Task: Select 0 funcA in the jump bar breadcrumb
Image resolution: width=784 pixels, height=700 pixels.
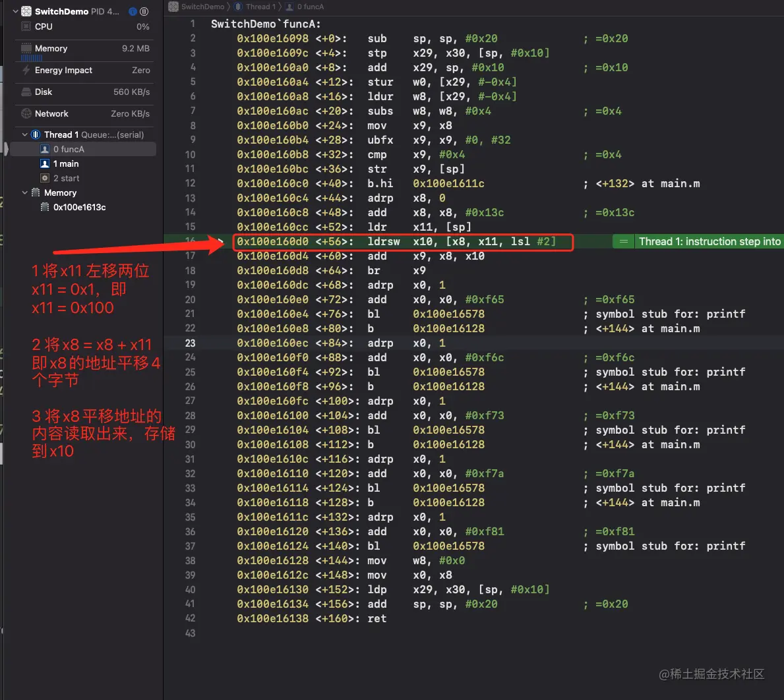Action: pos(308,6)
